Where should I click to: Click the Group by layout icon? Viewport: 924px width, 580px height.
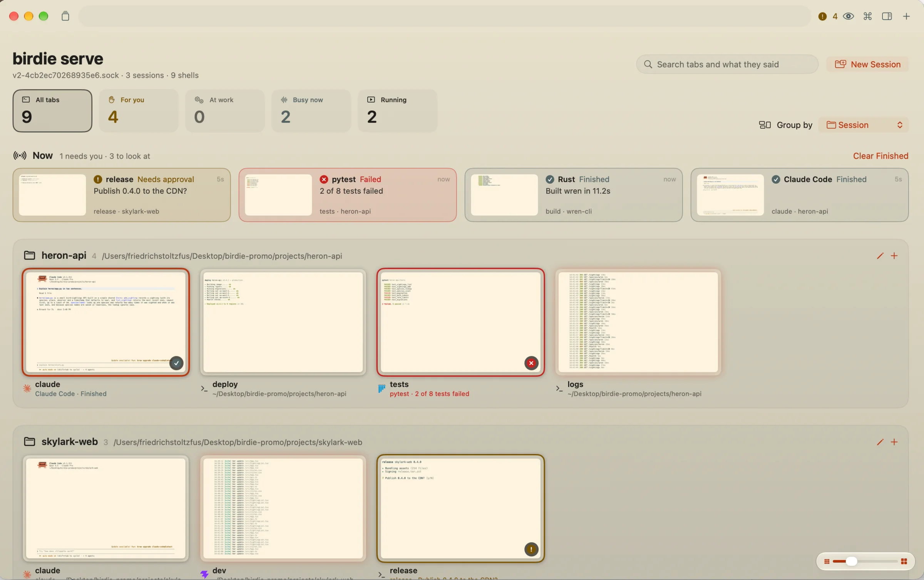(765, 125)
